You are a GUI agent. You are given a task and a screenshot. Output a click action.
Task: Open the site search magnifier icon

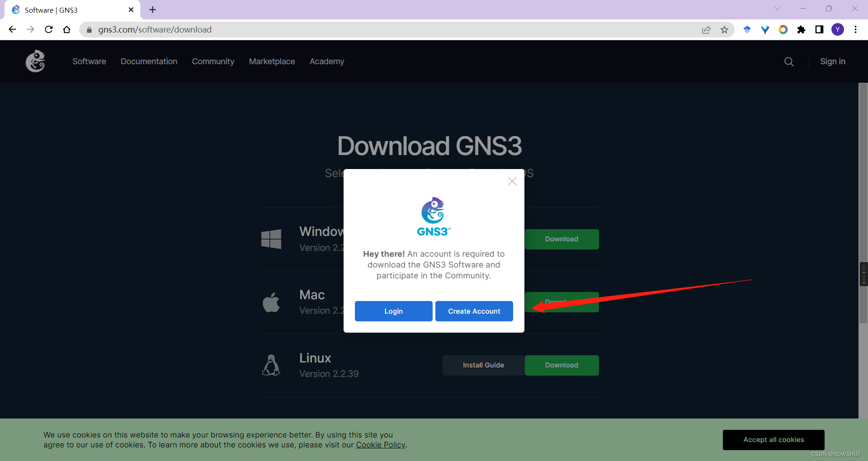(x=789, y=61)
